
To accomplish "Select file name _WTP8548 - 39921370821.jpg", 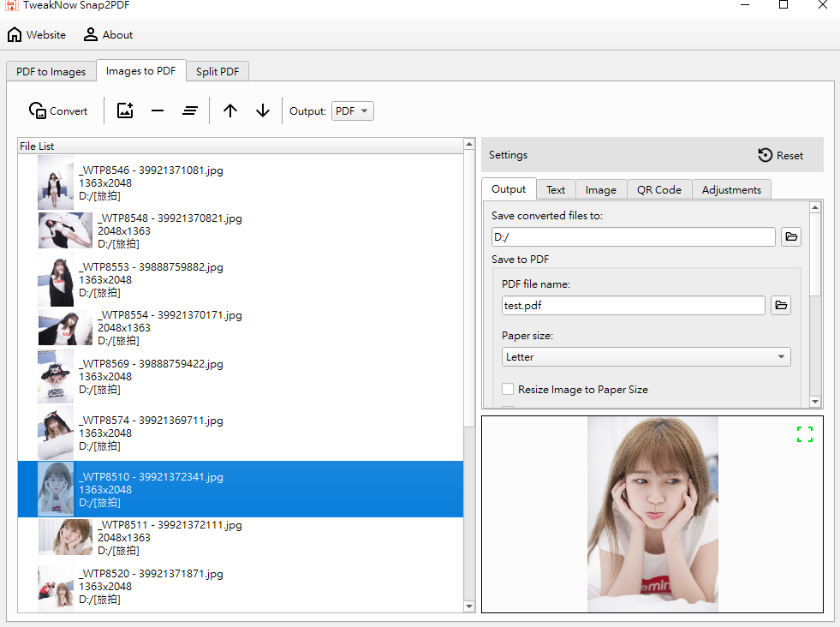I will pyautogui.click(x=170, y=218).
